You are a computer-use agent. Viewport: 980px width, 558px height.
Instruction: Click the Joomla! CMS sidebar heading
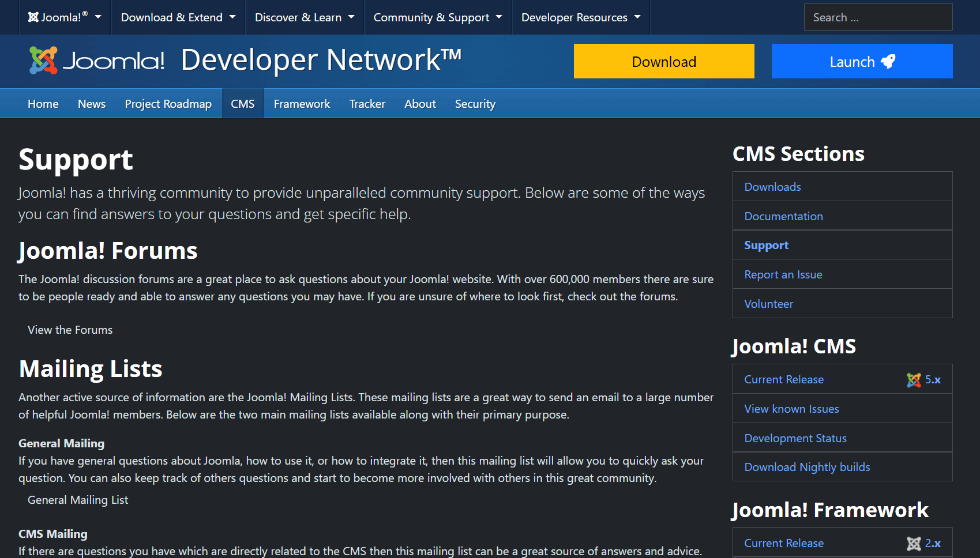[x=794, y=346]
